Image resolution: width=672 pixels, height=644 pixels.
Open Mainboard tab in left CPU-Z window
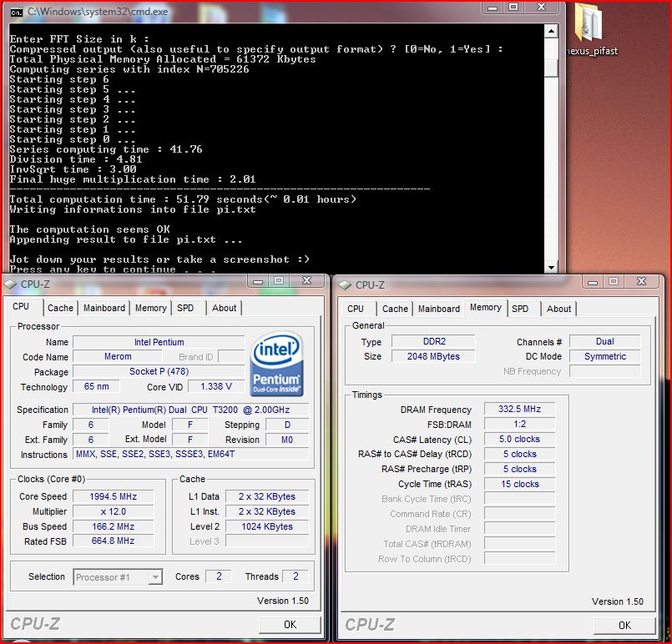(104, 308)
